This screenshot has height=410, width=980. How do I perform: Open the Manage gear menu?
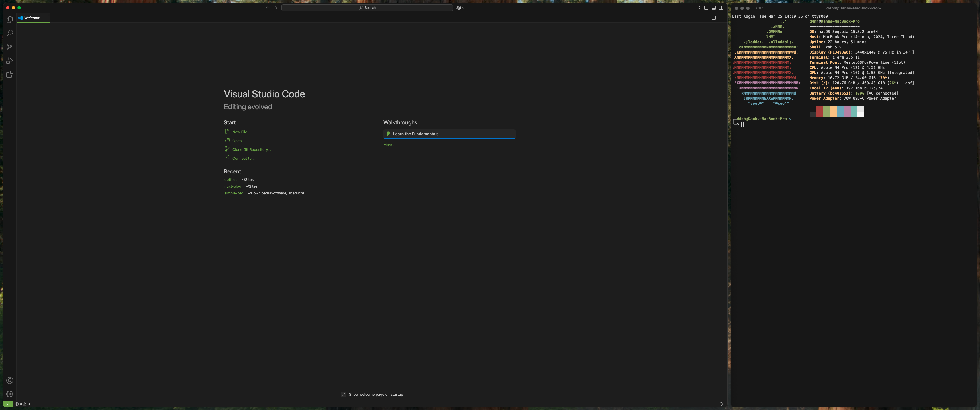(9, 394)
